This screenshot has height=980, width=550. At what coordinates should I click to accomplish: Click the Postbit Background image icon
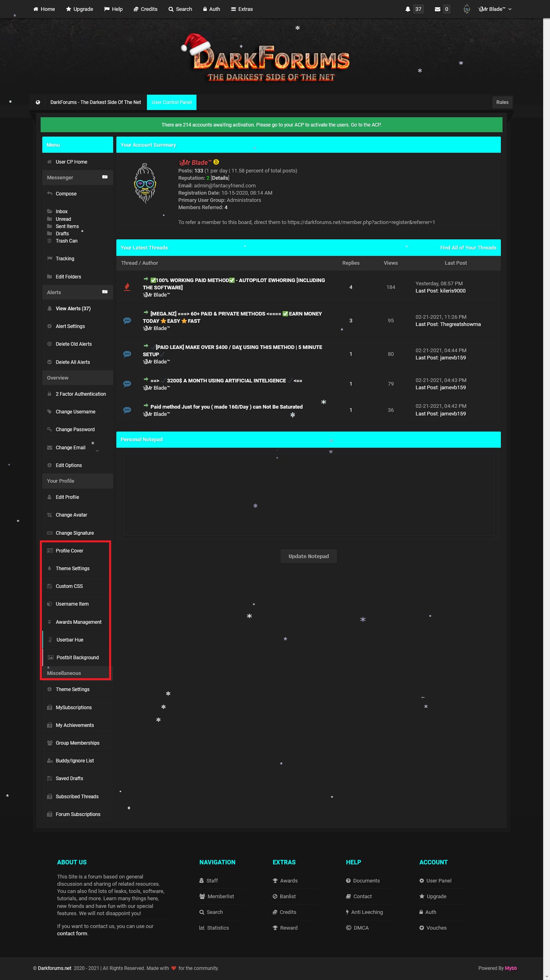(51, 657)
